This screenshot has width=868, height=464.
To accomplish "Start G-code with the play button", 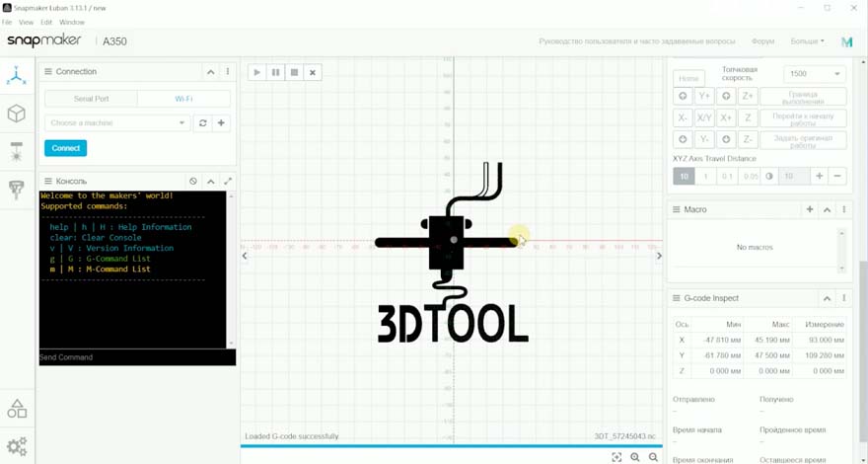I will click(x=256, y=73).
